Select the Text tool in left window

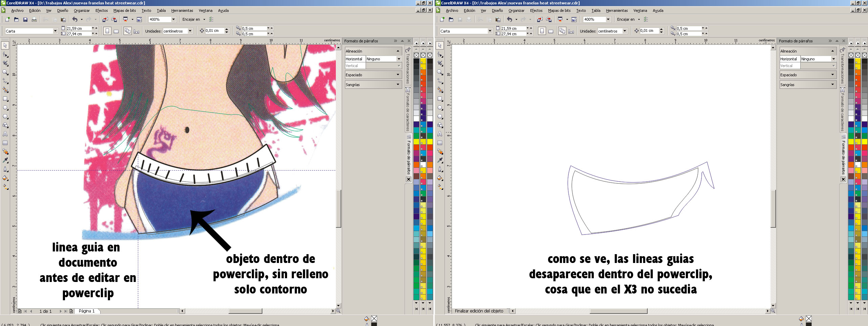tap(5, 134)
